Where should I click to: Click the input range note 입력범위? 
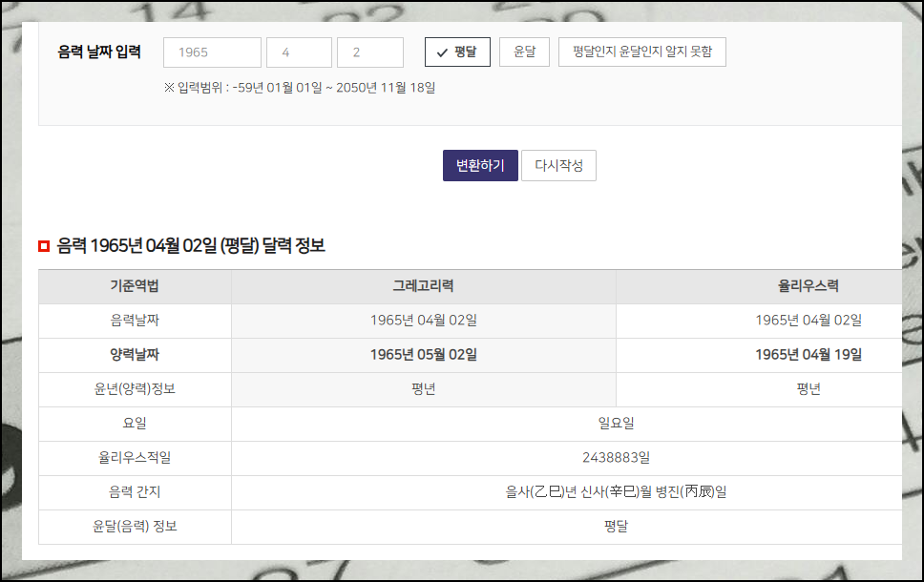pos(300,88)
